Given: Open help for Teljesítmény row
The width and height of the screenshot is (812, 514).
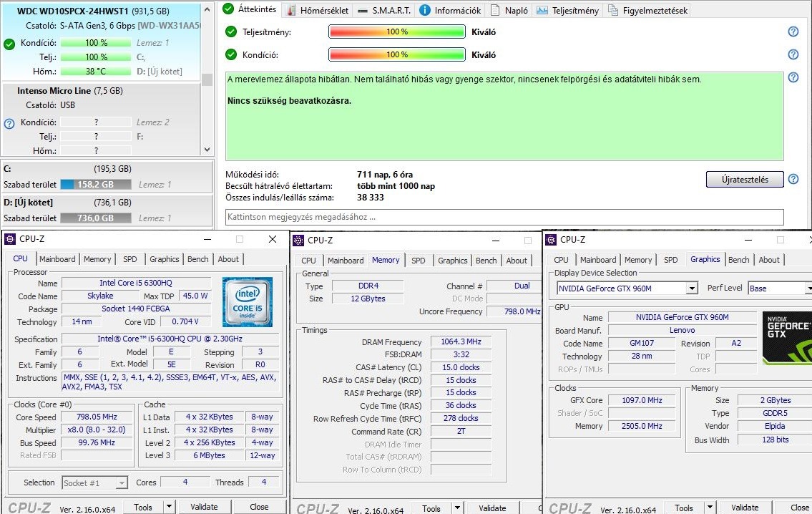Looking at the screenshot, I should pos(793,31).
